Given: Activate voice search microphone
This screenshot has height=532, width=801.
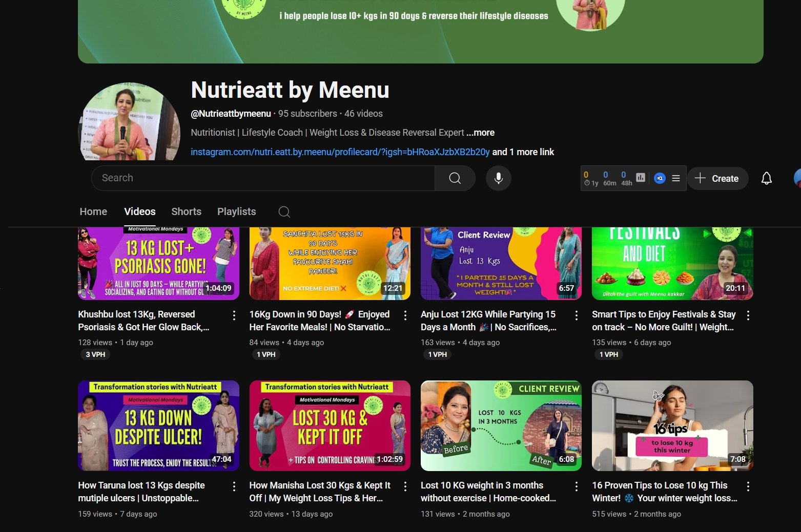Looking at the screenshot, I should [x=498, y=178].
